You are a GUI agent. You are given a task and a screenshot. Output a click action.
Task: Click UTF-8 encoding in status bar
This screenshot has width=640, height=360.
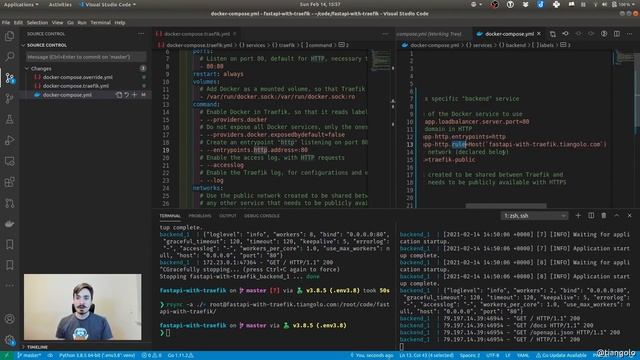[493, 356]
